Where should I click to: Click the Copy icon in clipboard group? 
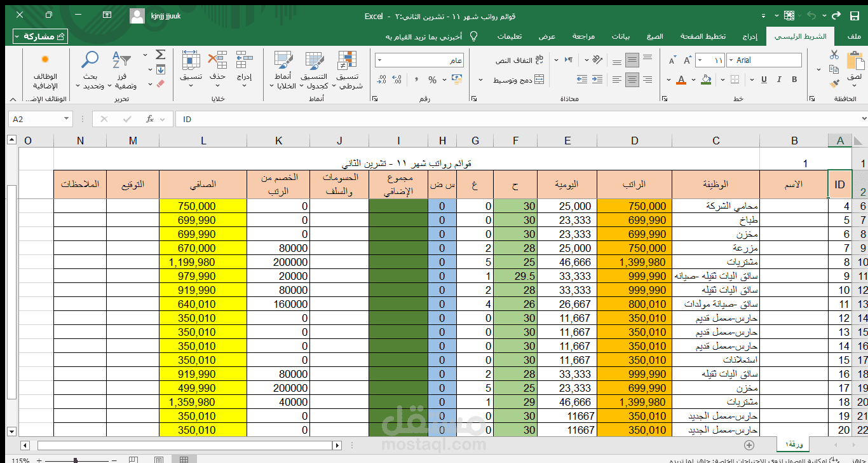[x=834, y=69]
